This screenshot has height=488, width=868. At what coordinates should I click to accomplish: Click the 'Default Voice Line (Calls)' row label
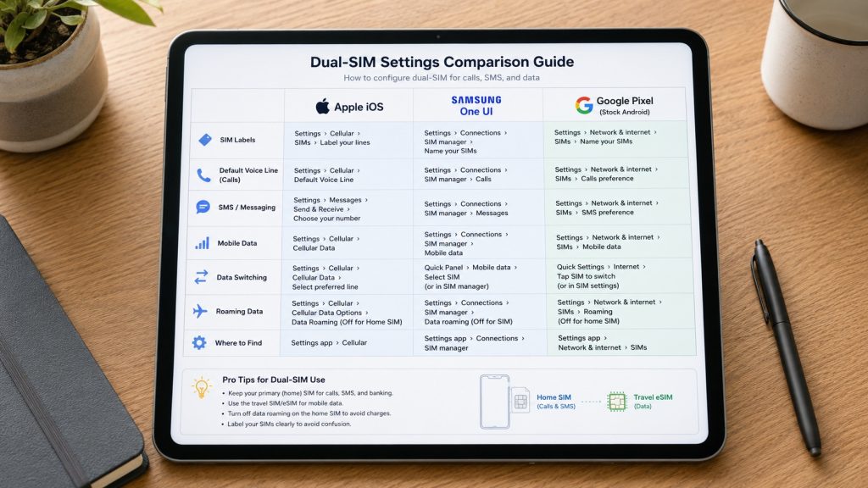pyautogui.click(x=248, y=175)
